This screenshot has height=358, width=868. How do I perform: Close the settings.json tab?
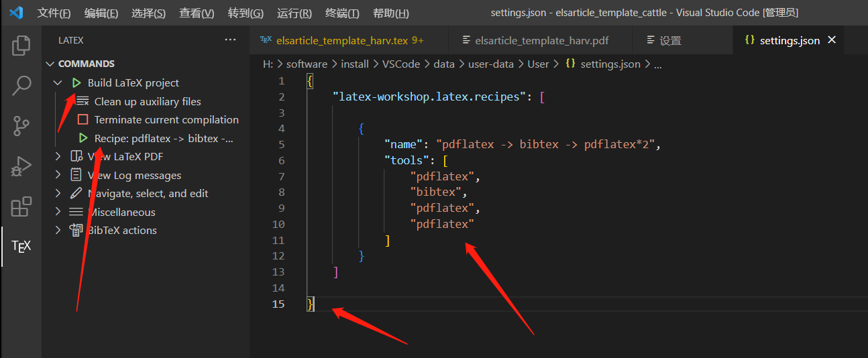[832, 40]
